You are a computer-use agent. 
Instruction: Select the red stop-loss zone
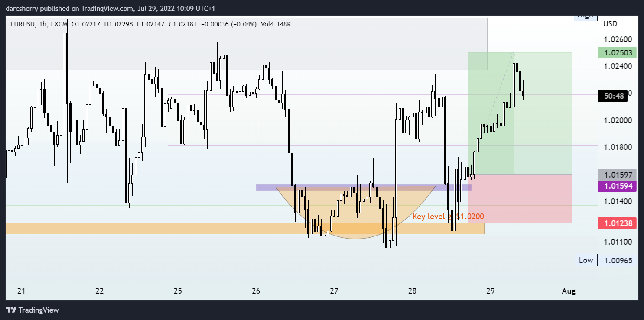click(x=520, y=199)
